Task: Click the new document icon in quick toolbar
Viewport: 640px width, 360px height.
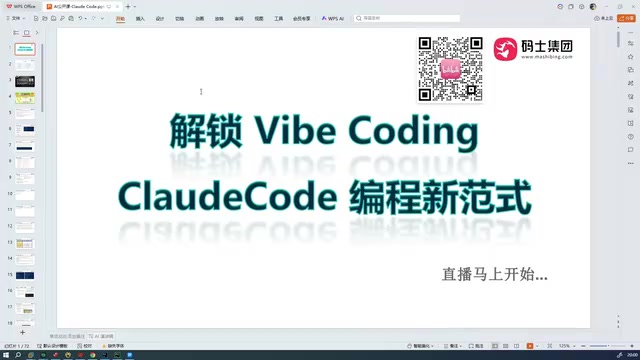Action: [x=36, y=18]
